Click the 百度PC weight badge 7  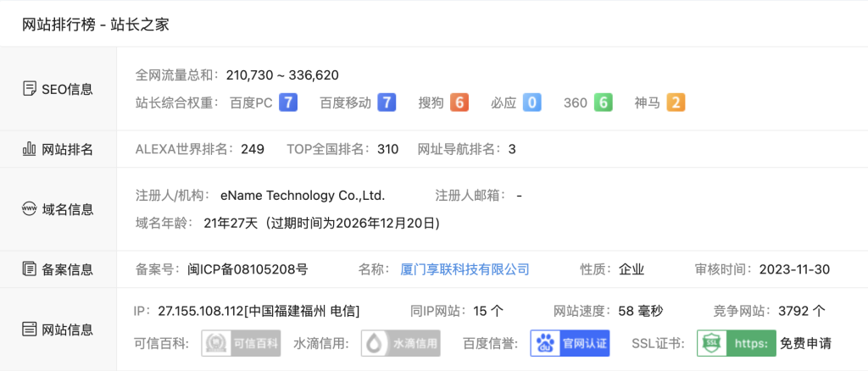[288, 102]
